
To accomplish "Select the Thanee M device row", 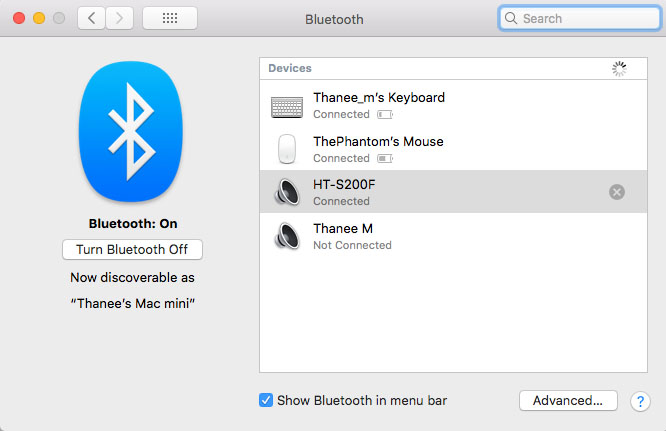I will click(450, 236).
